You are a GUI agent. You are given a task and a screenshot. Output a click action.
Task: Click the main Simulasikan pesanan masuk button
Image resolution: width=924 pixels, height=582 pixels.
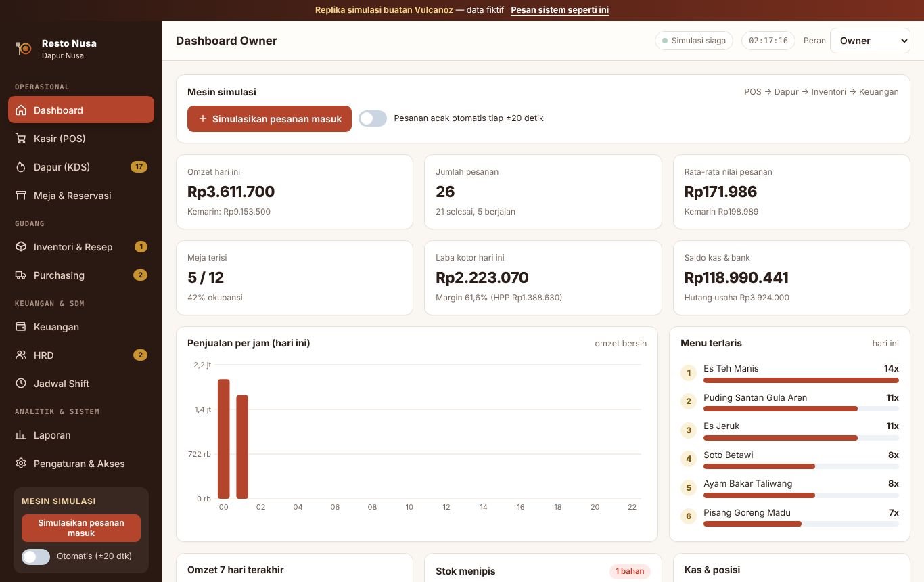[269, 118]
